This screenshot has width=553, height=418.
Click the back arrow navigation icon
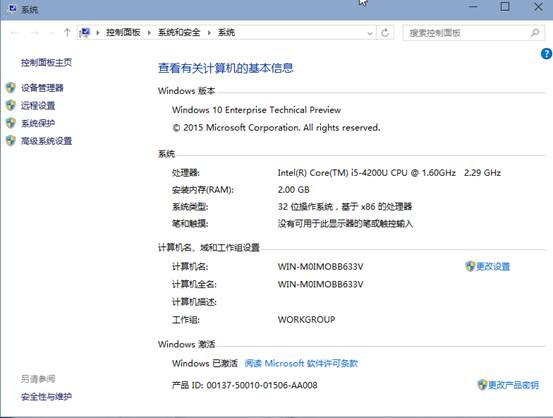[x=14, y=33]
